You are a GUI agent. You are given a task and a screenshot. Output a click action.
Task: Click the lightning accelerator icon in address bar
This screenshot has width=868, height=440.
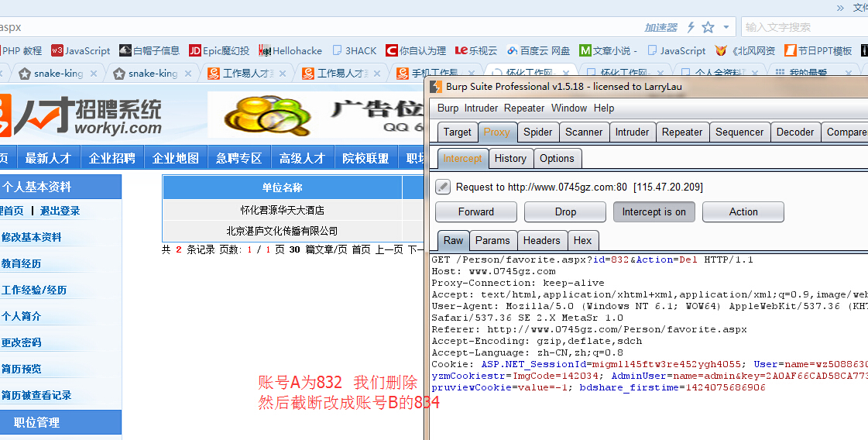click(x=691, y=27)
